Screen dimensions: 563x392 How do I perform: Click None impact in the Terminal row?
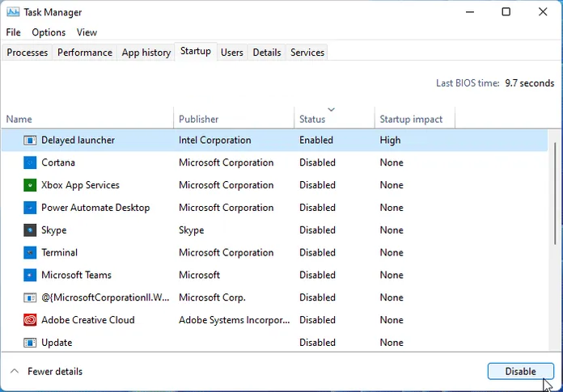392,252
